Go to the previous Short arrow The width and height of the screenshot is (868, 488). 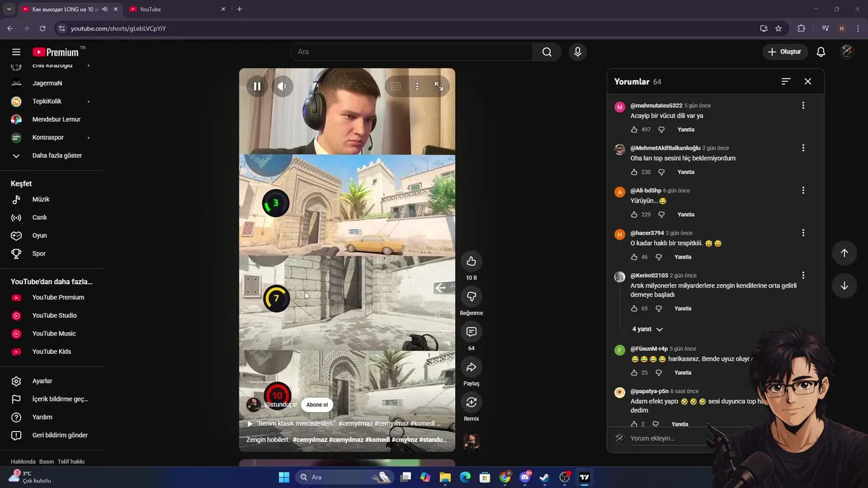pyautogui.click(x=844, y=253)
